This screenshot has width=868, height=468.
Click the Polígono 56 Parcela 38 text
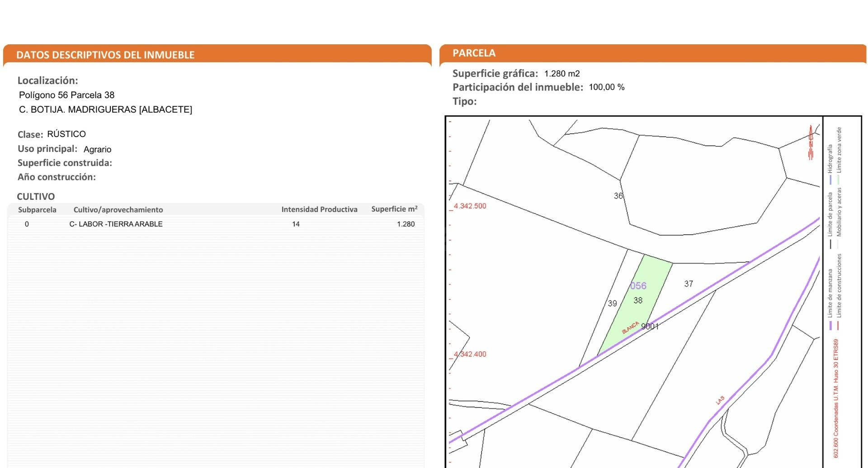click(66, 95)
